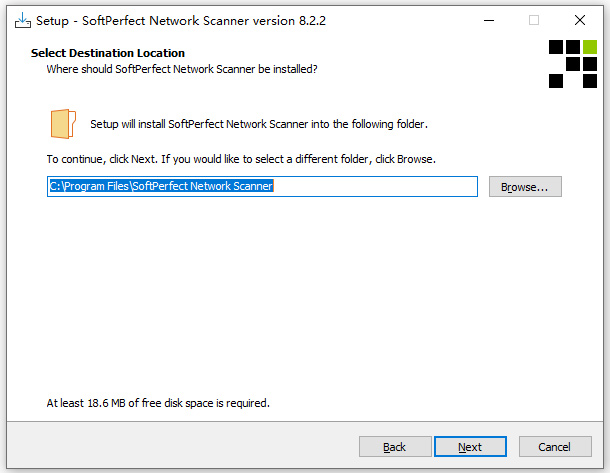Click the bottom-right black square of the logo
Image resolution: width=610 pixels, height=473 pixels.
590,80
